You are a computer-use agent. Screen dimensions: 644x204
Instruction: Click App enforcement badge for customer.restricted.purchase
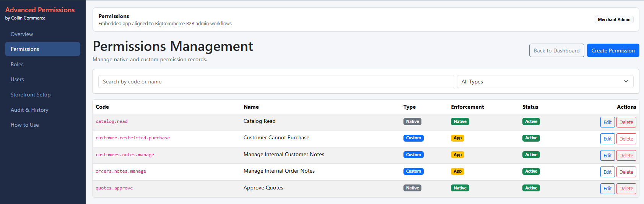[x=457, y=138]
